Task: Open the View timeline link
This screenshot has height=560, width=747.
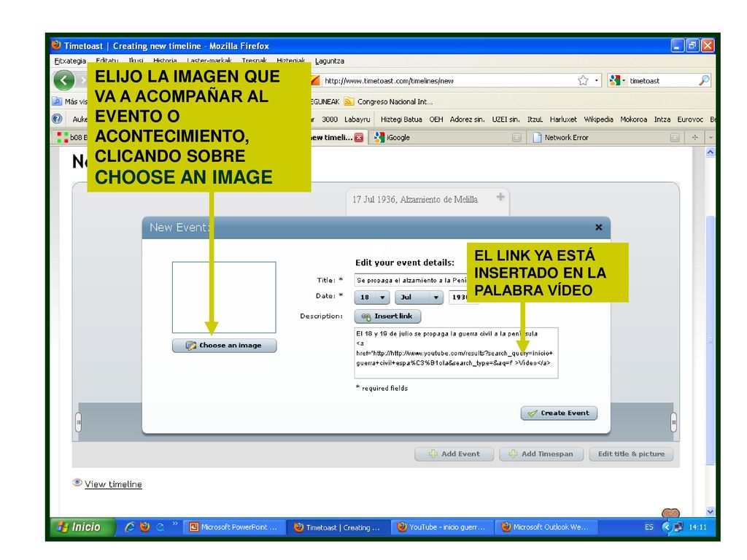Action: tap(113, 484)
